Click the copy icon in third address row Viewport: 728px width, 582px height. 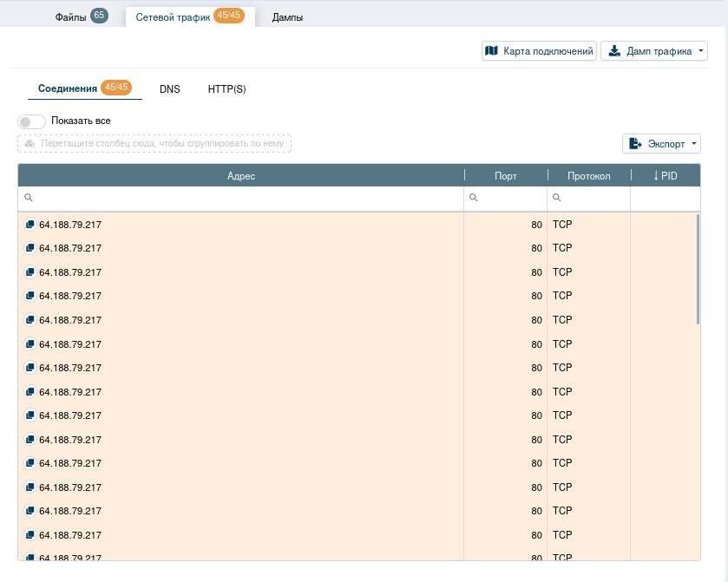point(30,272)
